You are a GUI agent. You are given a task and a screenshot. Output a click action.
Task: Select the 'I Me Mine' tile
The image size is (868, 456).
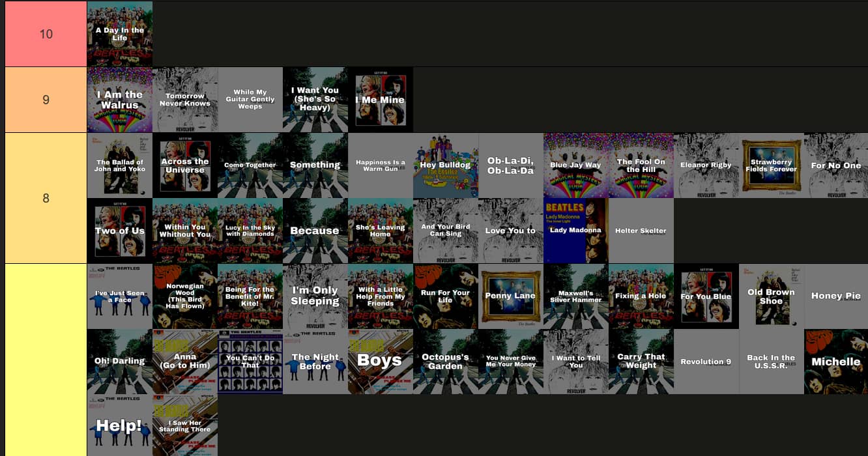381,100
